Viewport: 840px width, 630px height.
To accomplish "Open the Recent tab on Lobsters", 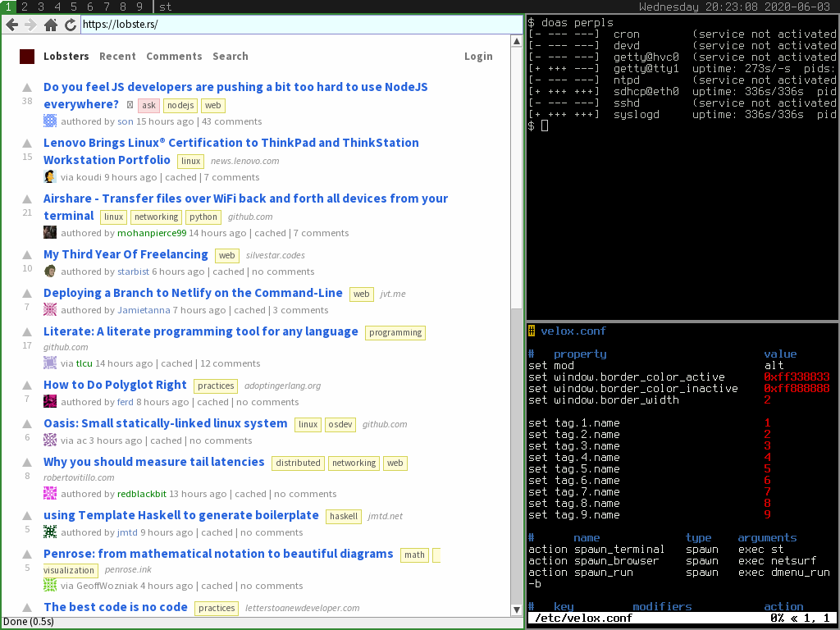I will point(117,57).
